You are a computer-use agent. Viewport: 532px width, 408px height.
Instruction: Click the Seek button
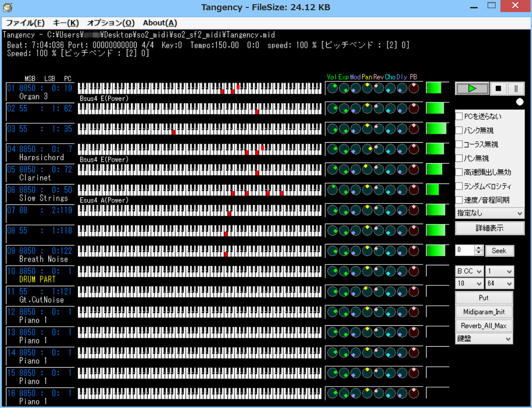[499, 250]
